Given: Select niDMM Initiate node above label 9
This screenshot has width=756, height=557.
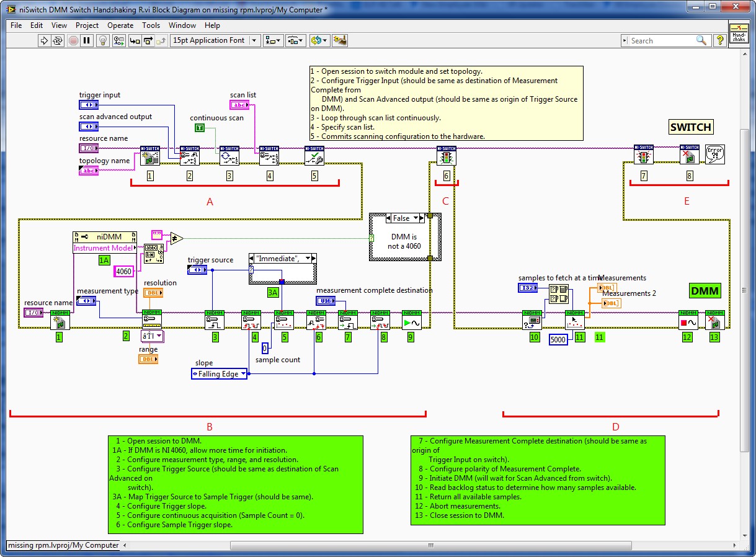Looking at the screenshot, I should click(411, 319).
